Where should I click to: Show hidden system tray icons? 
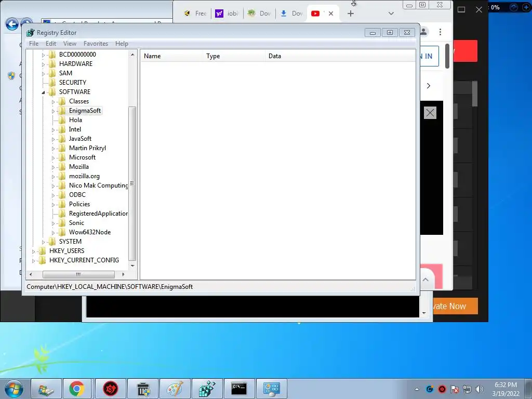[x=417, y=389]
